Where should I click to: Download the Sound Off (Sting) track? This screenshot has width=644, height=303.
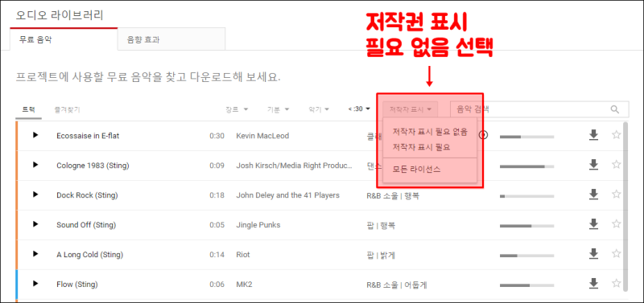(593, 224)
